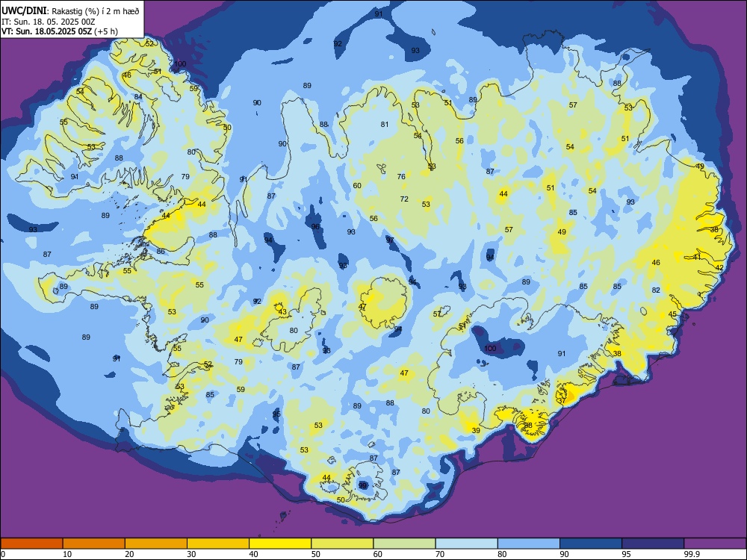
Task: Select the orange 10–20 legend swatch
Action: click(94, 544)
